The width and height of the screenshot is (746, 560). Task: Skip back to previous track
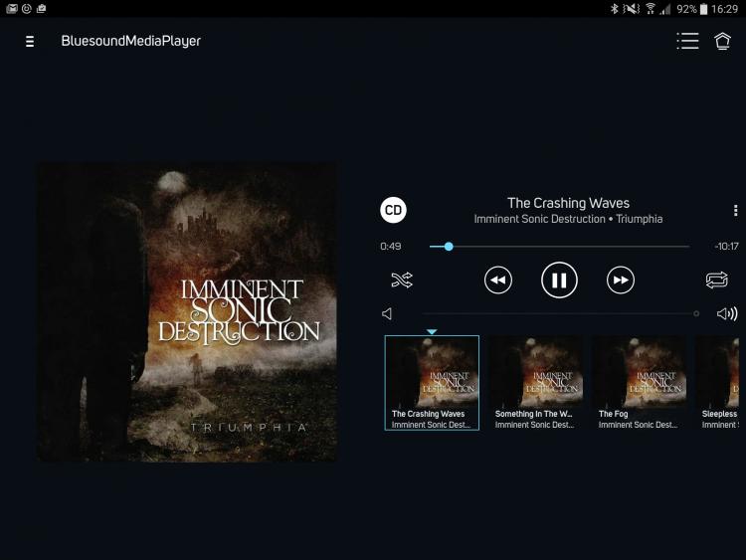coord(498,280)
